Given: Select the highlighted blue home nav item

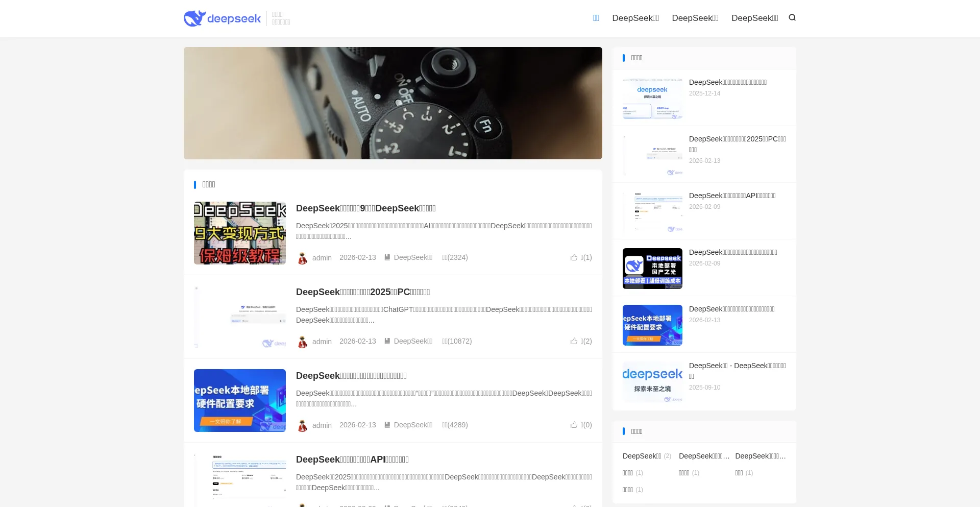Looking at the screenshot, I should coord(596,18).
